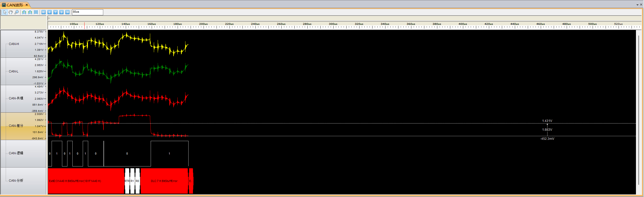This screenshot has width=644, height=197.
Task: Switch to the CAN波形 tab
Action: tap(15, 5)
